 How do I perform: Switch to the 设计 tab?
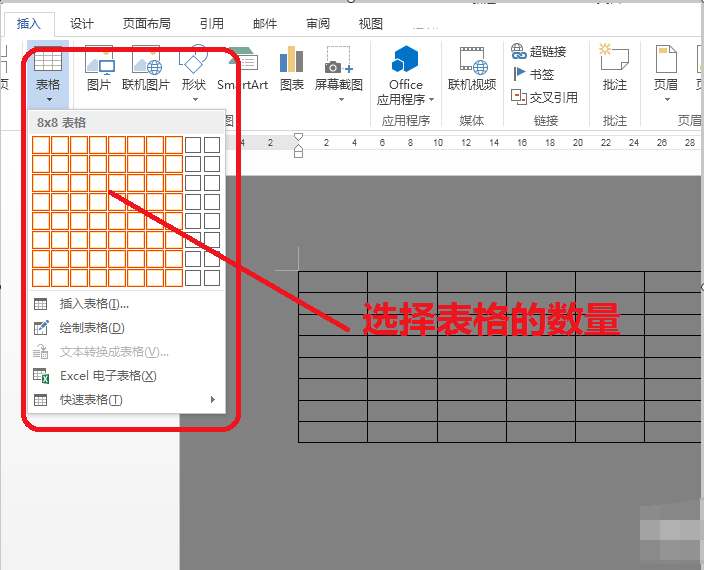click(82, 23)
